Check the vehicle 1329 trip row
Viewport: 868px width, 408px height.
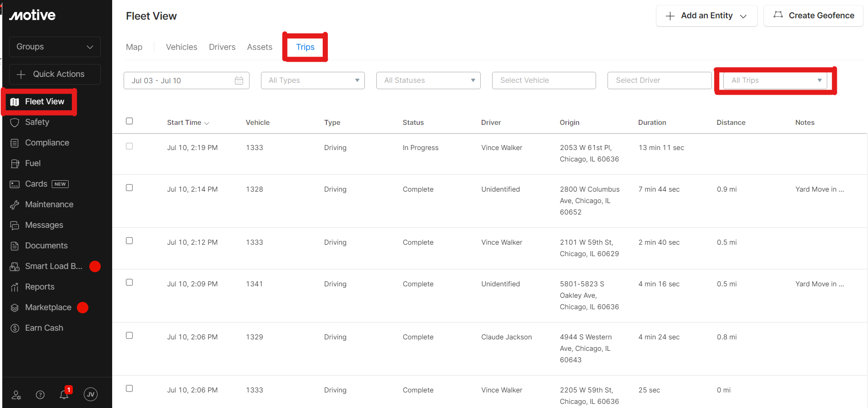coord(130,336)
